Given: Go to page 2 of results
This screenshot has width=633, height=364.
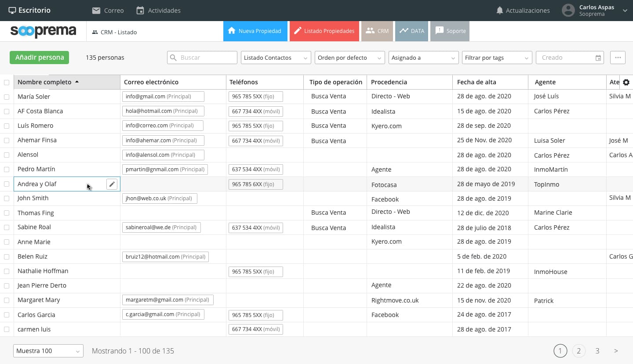Looking at the screenshot, I should click(578, 351).
